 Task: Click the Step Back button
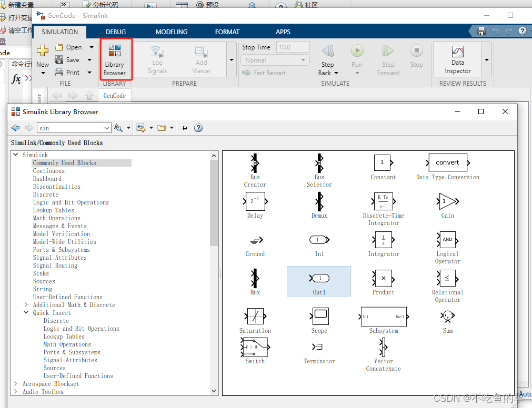click(x=328, y=60)
